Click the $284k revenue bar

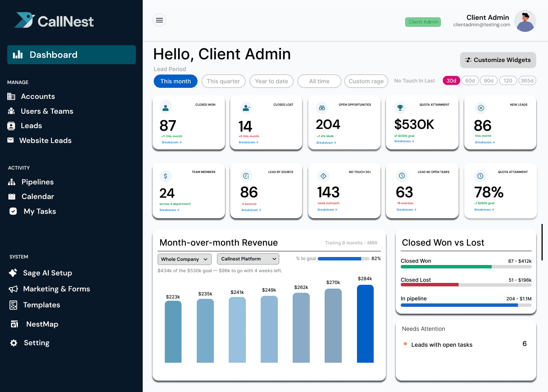(x=365, y=324)
